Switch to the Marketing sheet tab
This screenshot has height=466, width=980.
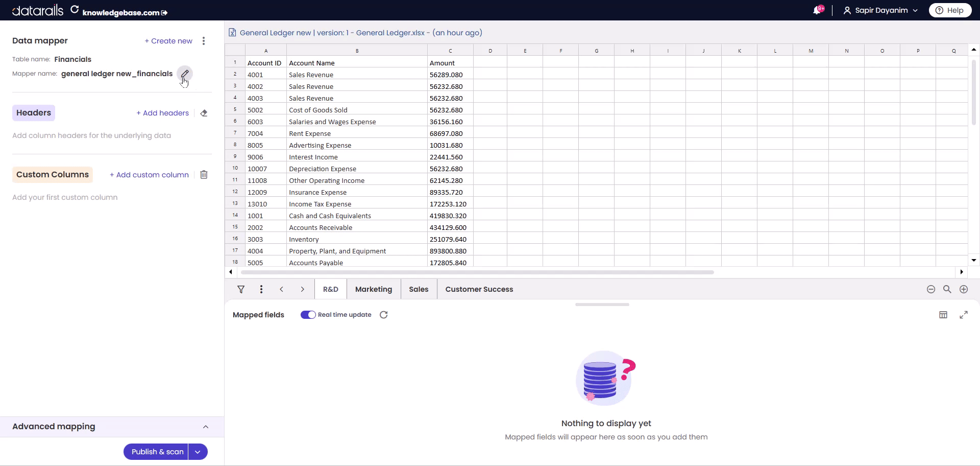(x=374, y=289)
